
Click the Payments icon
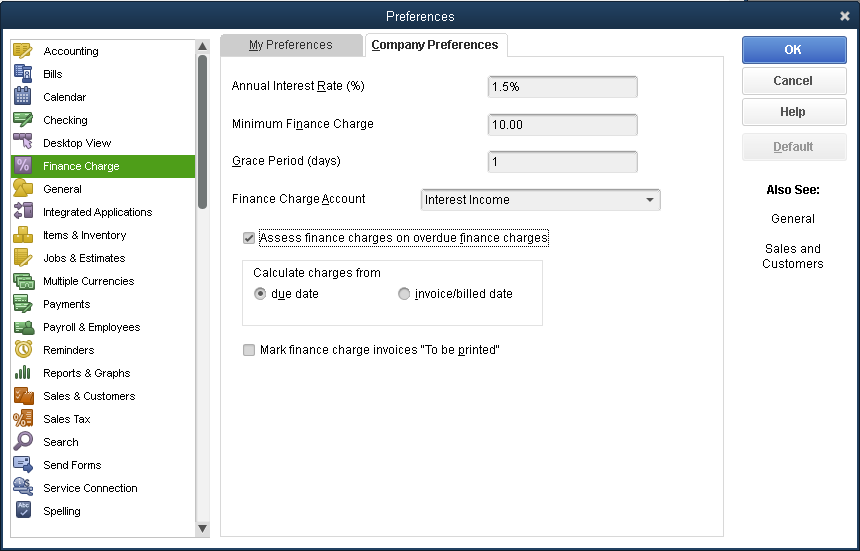click(x=23, y=304)
